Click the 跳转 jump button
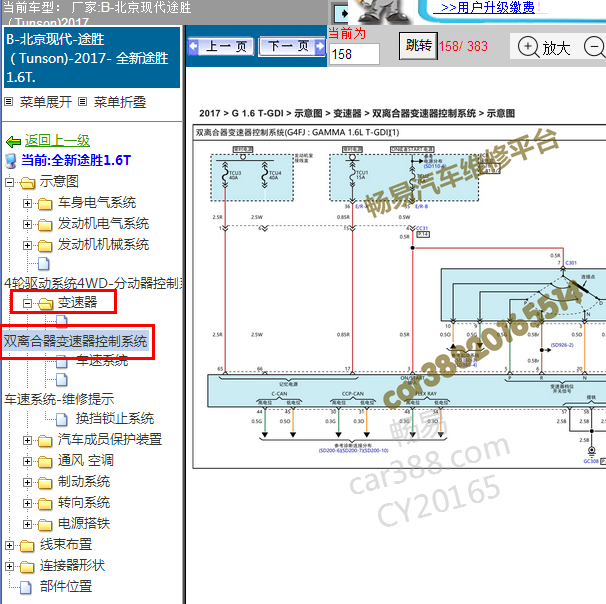606x604 pixels. click(x=418, y=46)
